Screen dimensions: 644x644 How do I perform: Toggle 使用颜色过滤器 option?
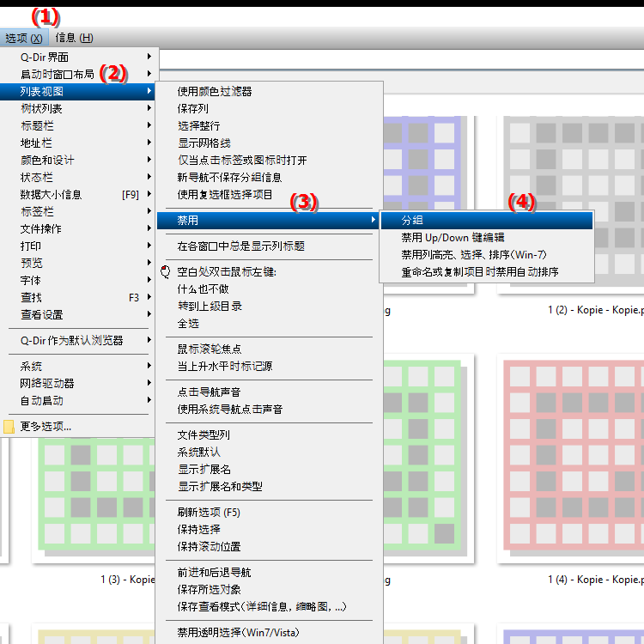(x=269, y=91)
